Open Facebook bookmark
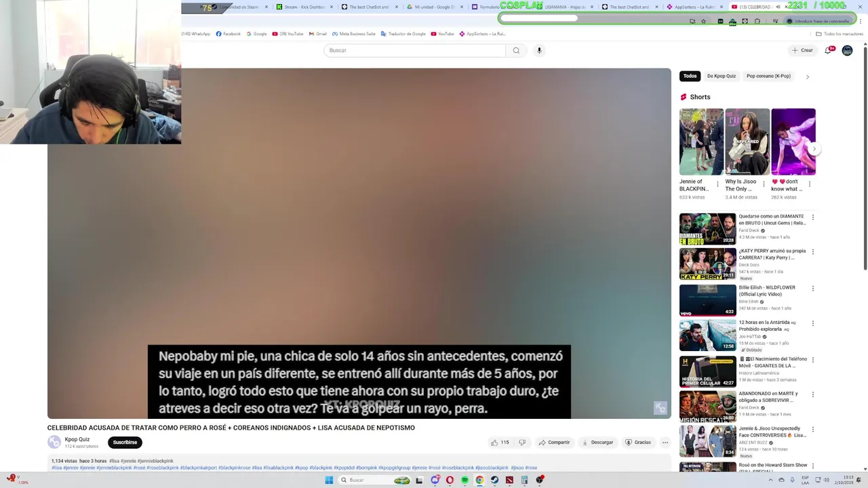 coord(229,34)
